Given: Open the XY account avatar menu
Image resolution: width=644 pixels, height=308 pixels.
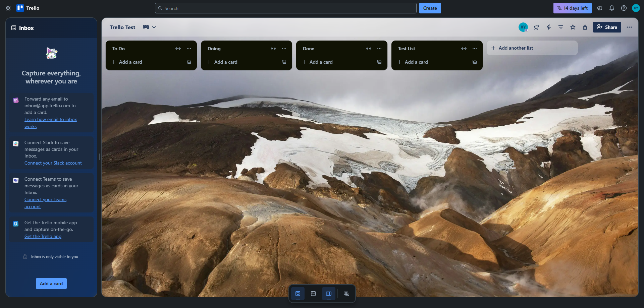Looking at the screenshot, I should [x=636, y=8].
